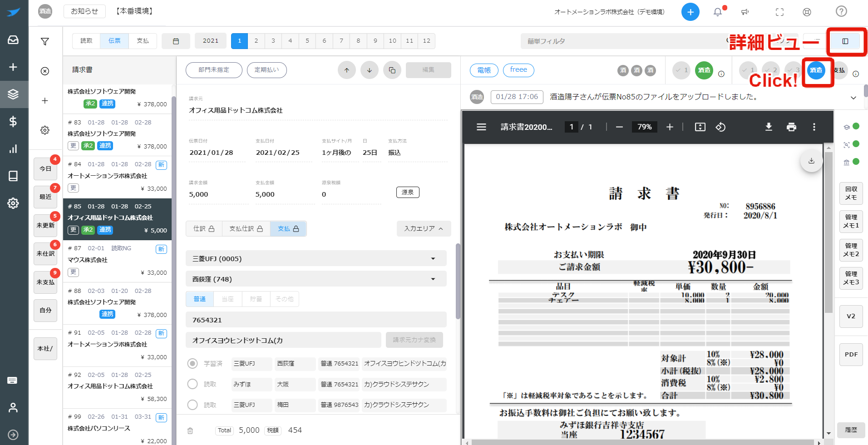The width and height of the screenshot is (868, 445).
Task: Open the 三菱UFJ (0005) bank dropdown
Action: [316, 258]
